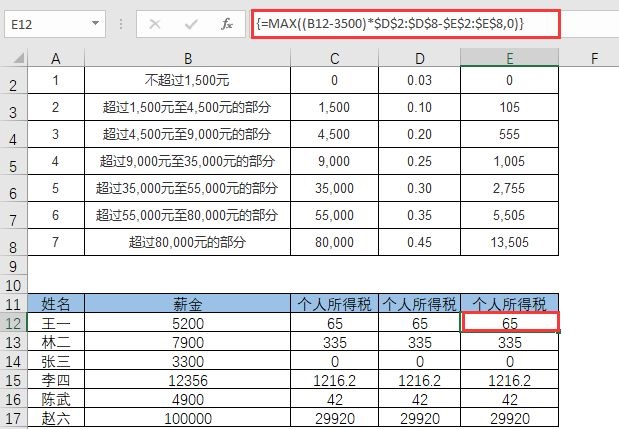Viewport: 619px width, 429px height.
Task: Click cell 超过35,000元至55,000元的部分
Action: point(188,188)
